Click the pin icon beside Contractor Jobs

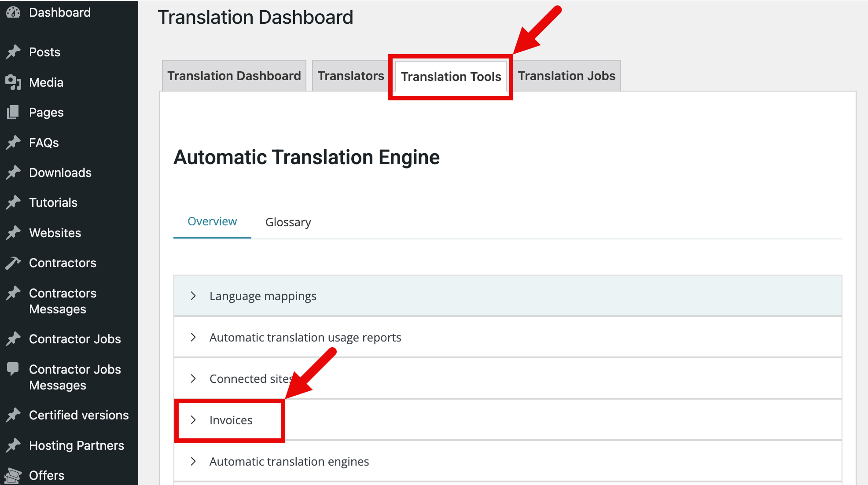tap(13, 339)
